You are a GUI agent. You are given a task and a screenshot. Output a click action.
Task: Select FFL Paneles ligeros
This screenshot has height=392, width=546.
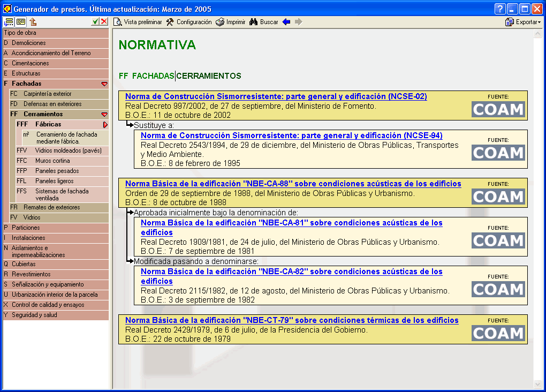tap(62, 181)
